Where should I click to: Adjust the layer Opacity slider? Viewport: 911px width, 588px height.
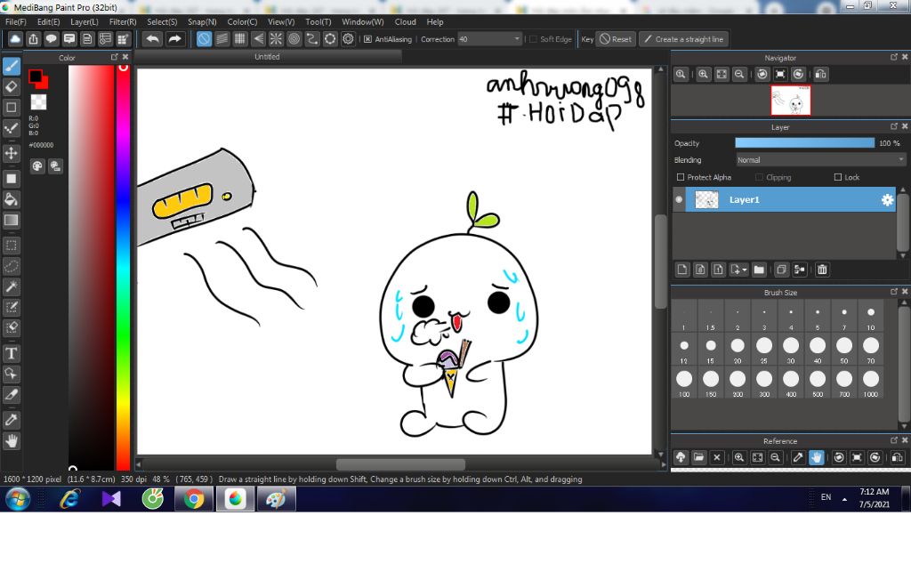click(804, 143)
